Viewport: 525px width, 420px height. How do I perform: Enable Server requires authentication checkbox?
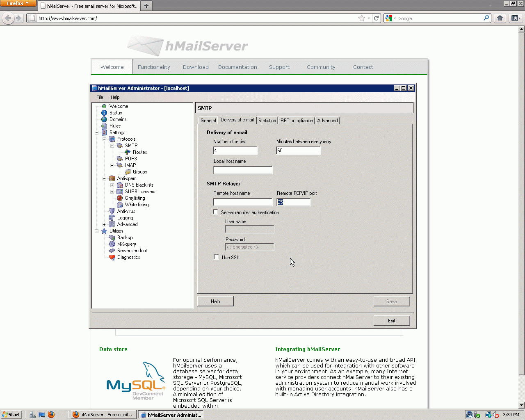[x=216, y=212]
